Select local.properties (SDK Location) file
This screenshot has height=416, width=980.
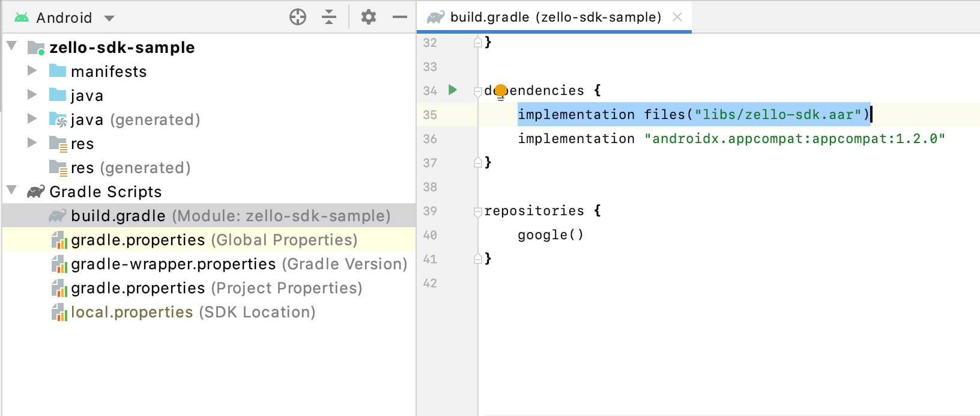click(x=132, y=312)
